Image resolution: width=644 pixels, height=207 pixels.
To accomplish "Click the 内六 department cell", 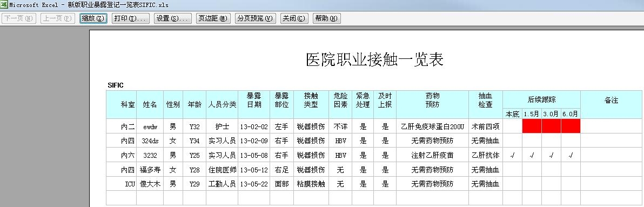I will click(121, 155).
